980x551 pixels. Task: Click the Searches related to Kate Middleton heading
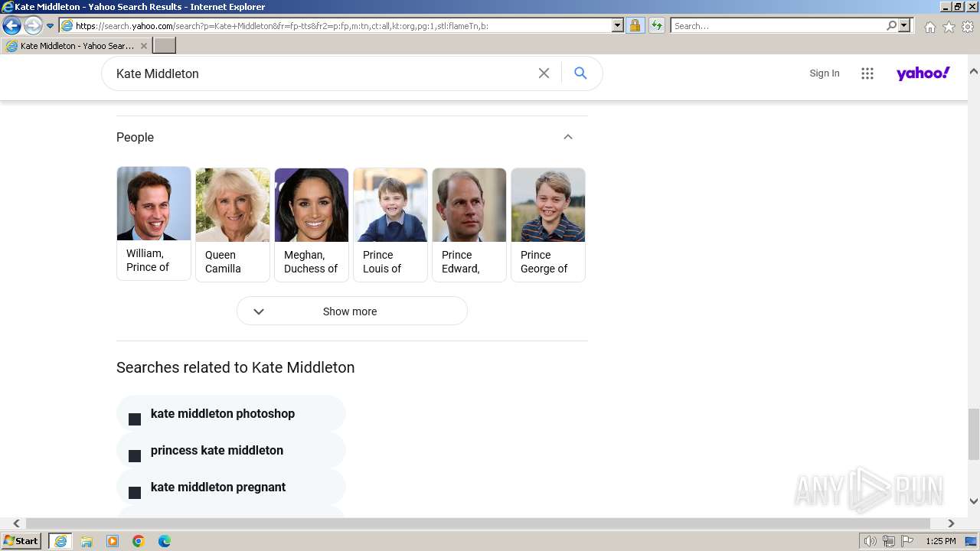point(236,367)
